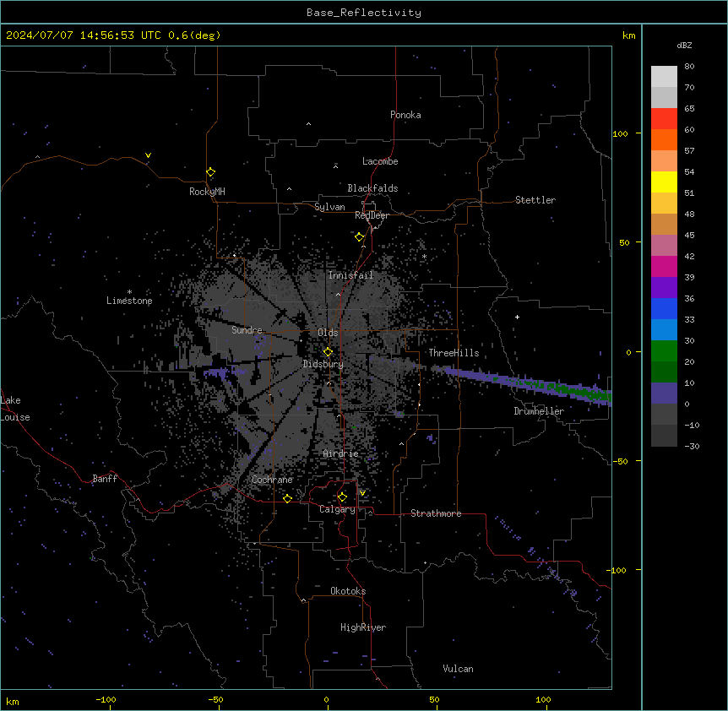This screenshot has height=711, width=728.
Task: Click the Sundre town label
Action: [x=247, y=330]
